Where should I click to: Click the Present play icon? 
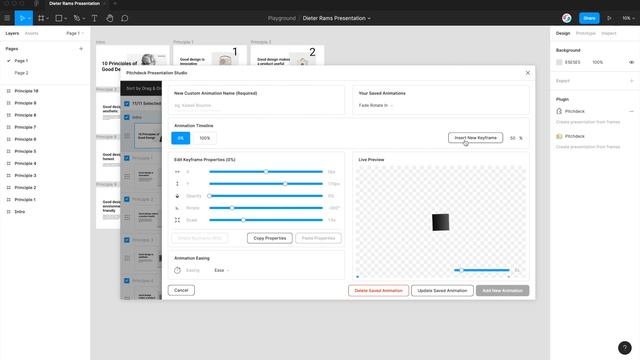[x=609, y=18]
